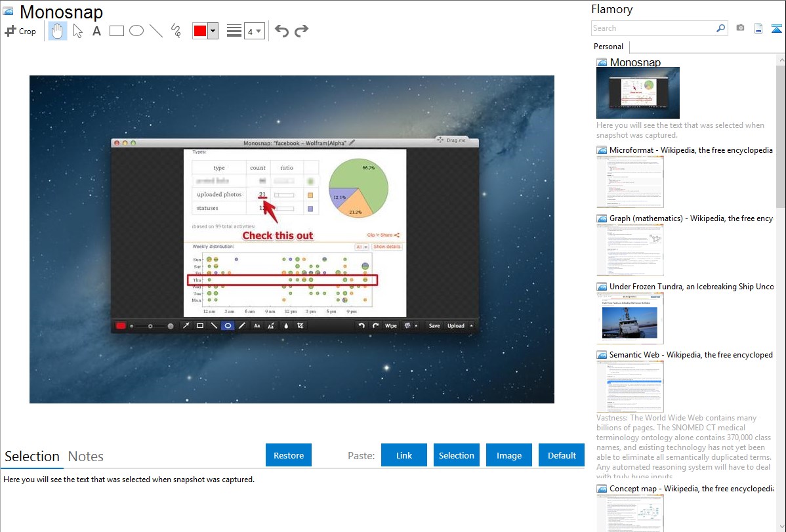Switch to the Selection tab
Image resolution: width=786 pixels, height=532 pixels.
[32, 457]
